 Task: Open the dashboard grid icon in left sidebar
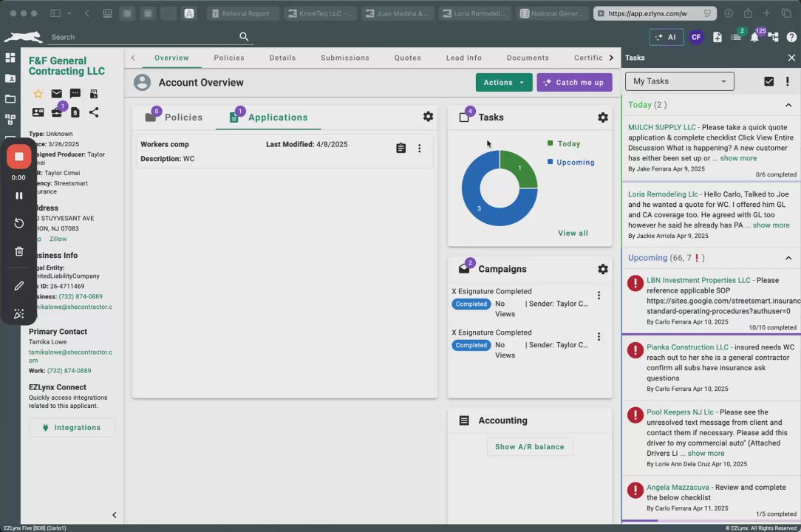click(x=10, y=58)
